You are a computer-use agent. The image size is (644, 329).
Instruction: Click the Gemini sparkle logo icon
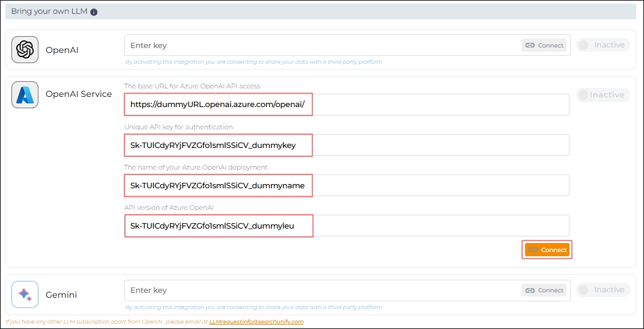coord(25,295)
